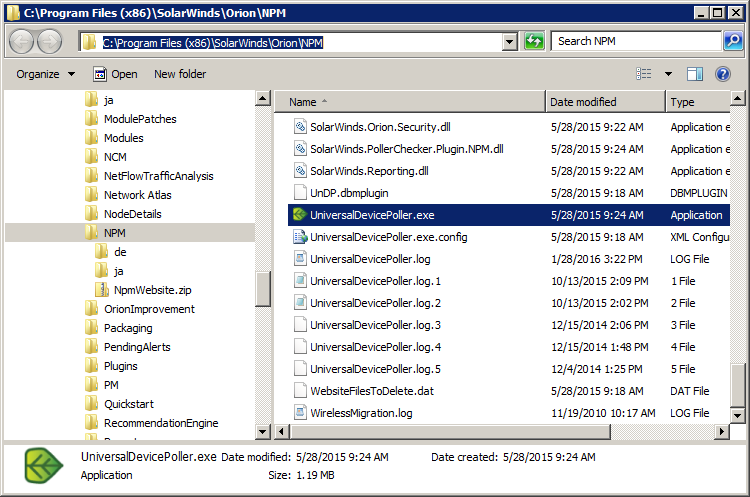Screen dimensions: 750x497
Task: Select the NetFlowTrafficAnalysis folder
Action: [159, 176]
